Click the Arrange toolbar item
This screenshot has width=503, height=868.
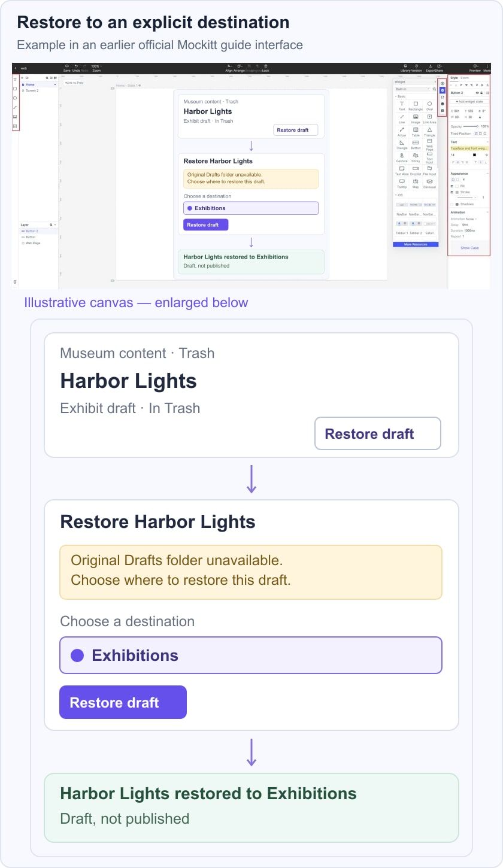[239, 68]
